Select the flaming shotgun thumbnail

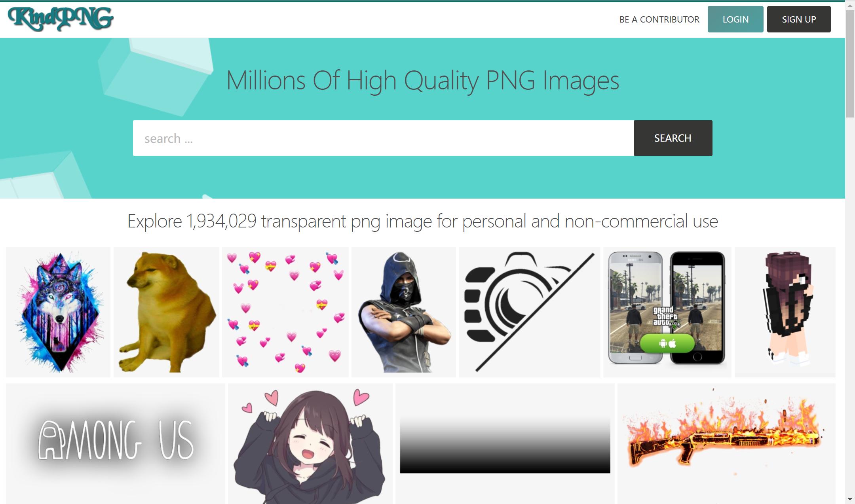point(726,443)
